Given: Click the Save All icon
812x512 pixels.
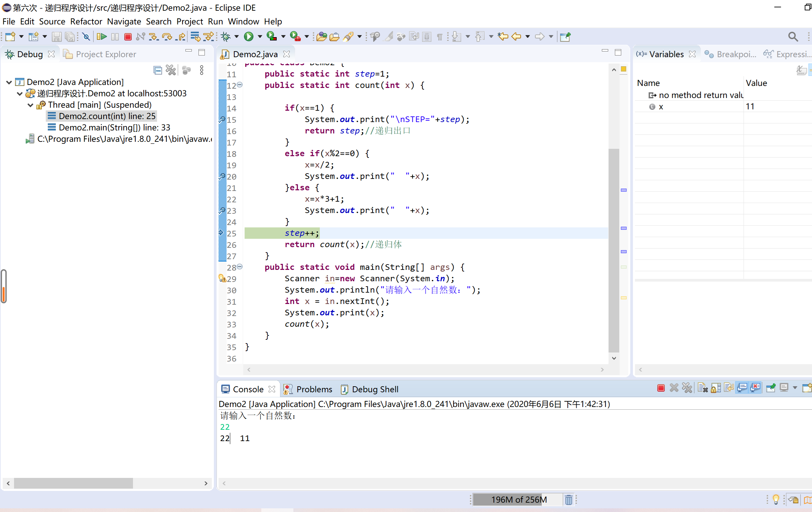Looking at the screenshot, I should (x=71, y=36).
